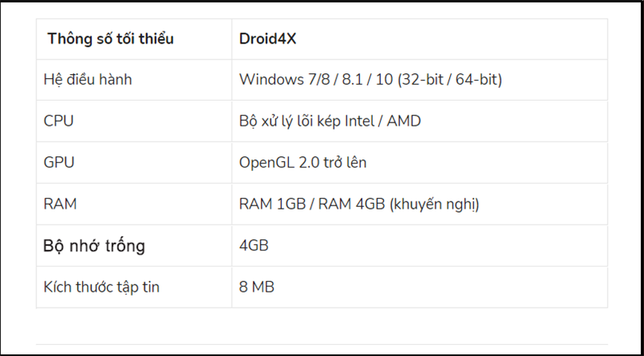Click the Windows 7/8 / 8.1 / 10 cell
The image size is (644, 356).
click(x=419, y=80)
